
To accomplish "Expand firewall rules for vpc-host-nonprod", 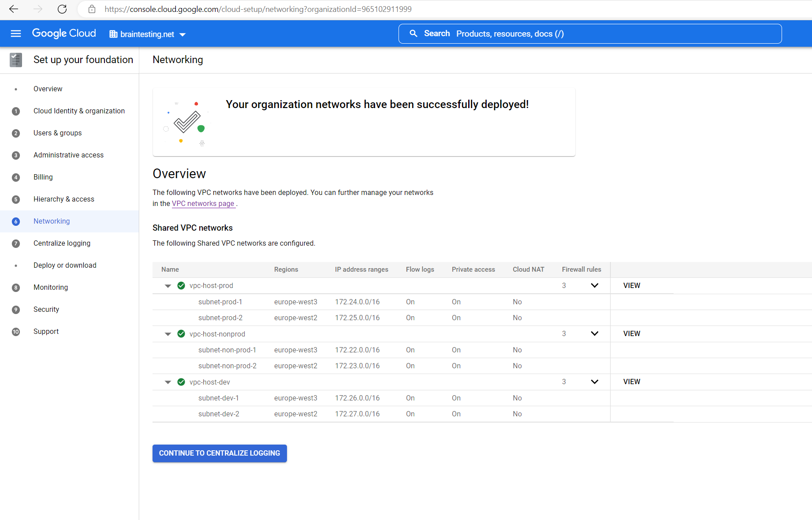I will [x=594, y=334].
